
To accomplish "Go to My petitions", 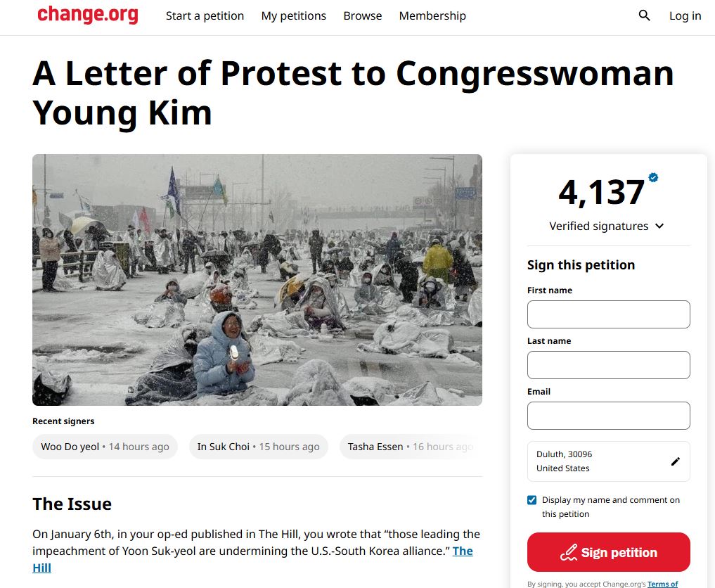I will click(293, 15).
